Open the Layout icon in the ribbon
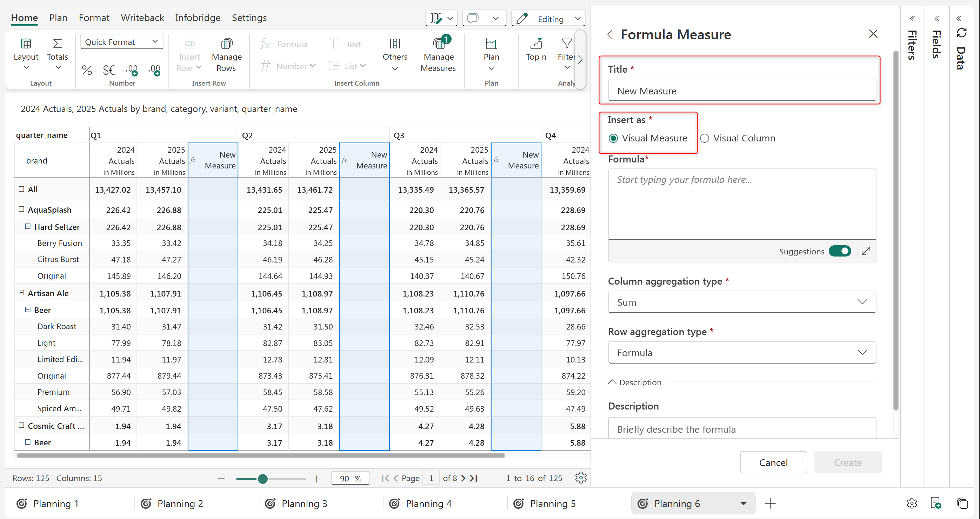This screenshot has width=980, height=519. [x=26, y=44]
